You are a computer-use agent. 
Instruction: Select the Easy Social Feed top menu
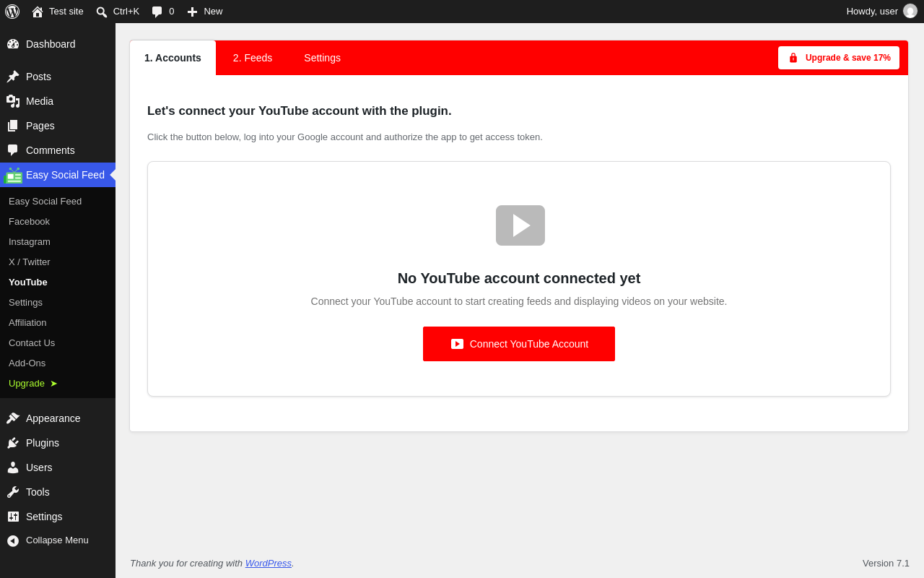[58, 175]
